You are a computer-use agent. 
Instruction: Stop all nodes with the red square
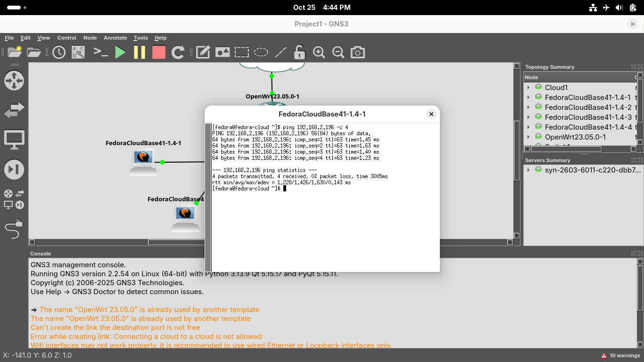[x=159, y=52]
